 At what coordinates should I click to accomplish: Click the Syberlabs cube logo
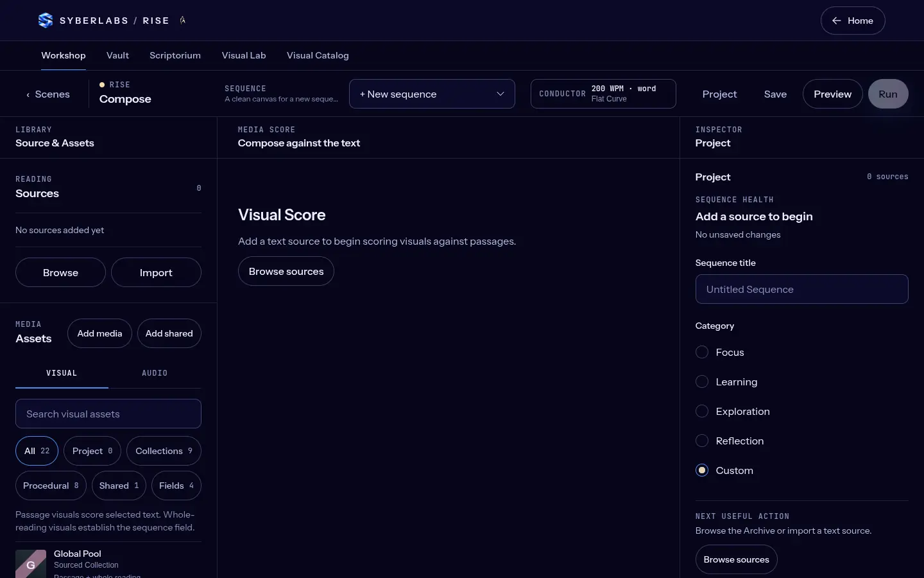point(46,21)
